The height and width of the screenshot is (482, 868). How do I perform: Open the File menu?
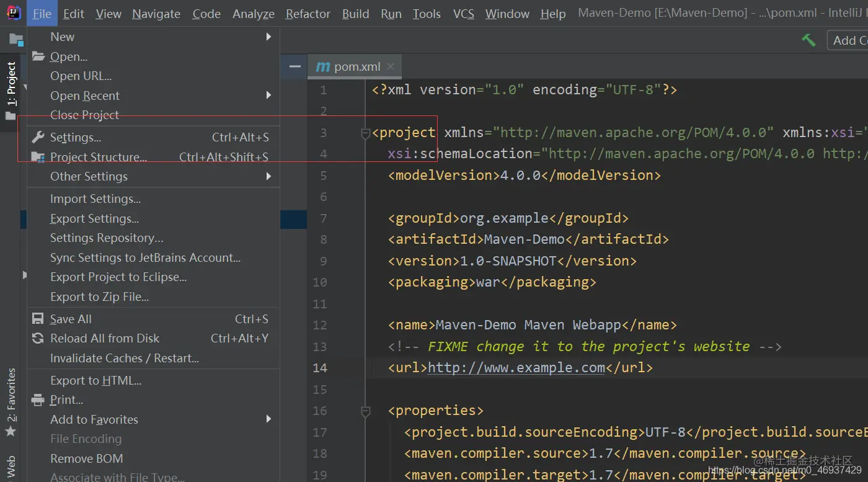click(x=42, y=14)
